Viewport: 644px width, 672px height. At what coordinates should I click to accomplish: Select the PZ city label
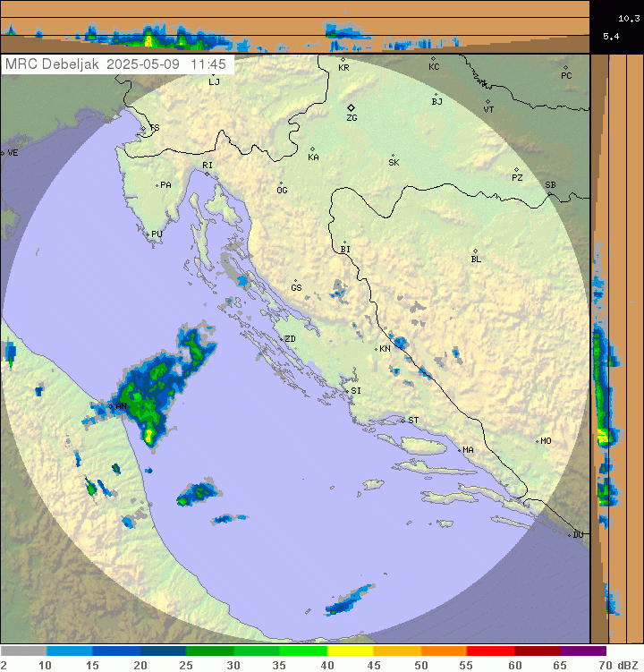[517, 178]
